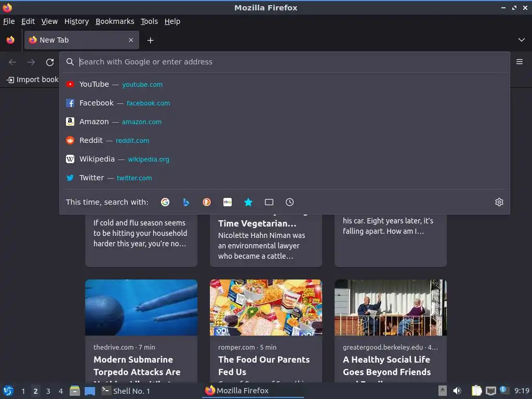
Task: Open the volume speaker tray icon
Action: pos(457,391)
